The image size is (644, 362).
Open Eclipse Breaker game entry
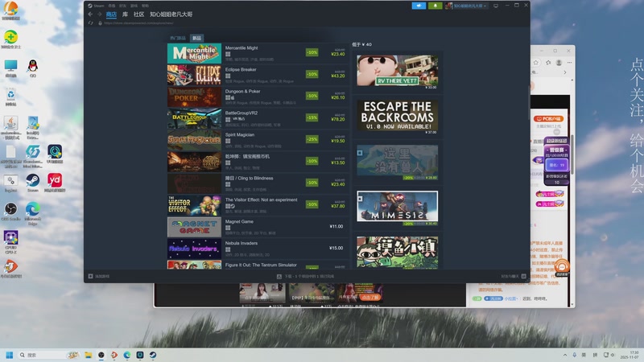(x=258, y=75)
